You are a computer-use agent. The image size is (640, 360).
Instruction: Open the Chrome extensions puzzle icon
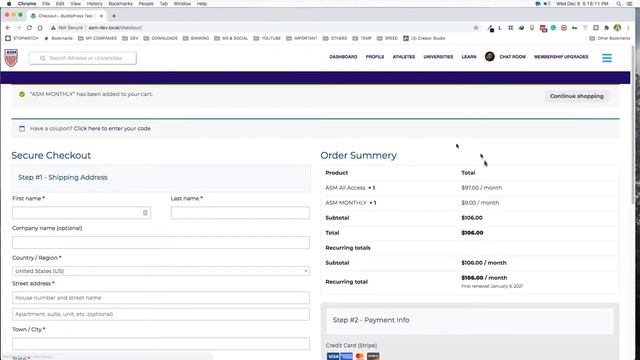607,28
